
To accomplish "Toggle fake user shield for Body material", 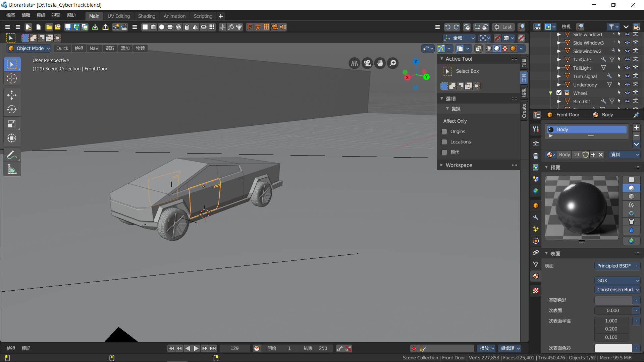I will (586, 155).
